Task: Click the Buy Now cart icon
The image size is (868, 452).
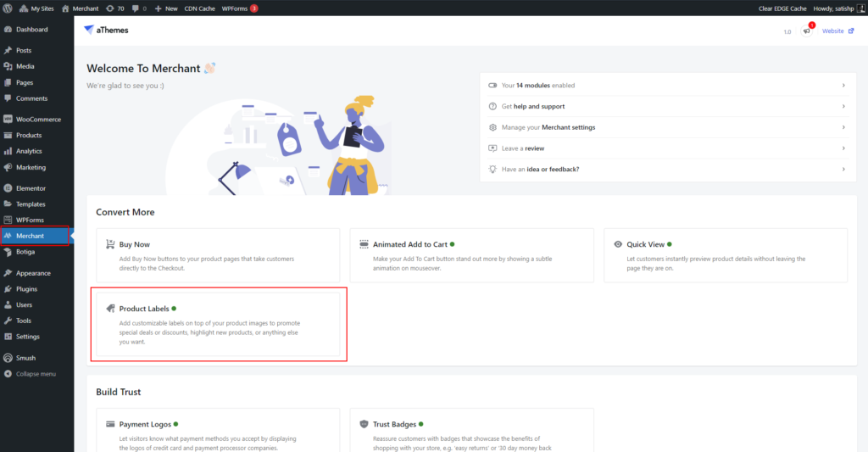Action: 110,244
